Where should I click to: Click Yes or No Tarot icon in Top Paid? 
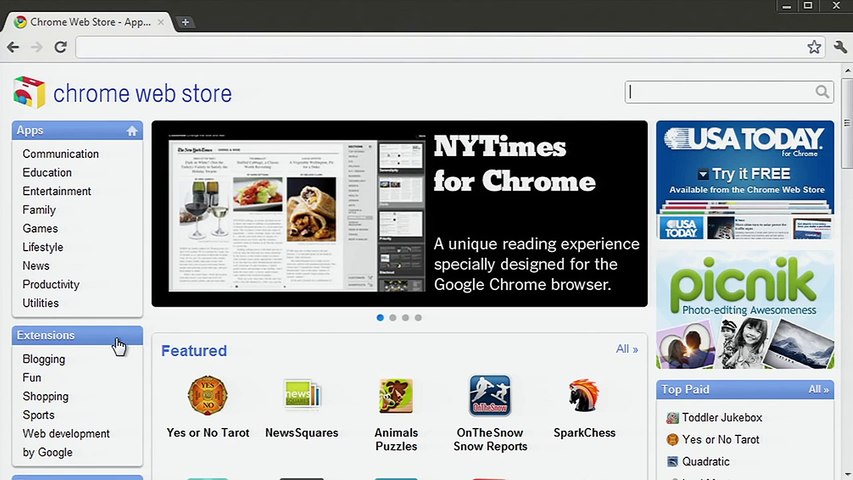[672, 440]
